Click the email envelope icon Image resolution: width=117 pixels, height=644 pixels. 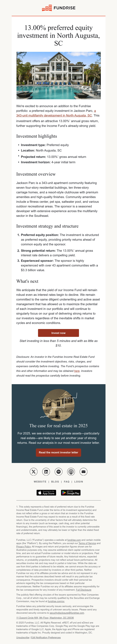tap(84, 472)
